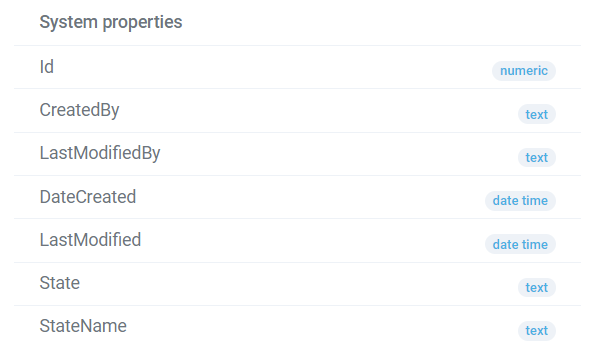This screenshot has width=597, height=362.
Task: Select the CreatedBy property name
Action: coord(79,110)
